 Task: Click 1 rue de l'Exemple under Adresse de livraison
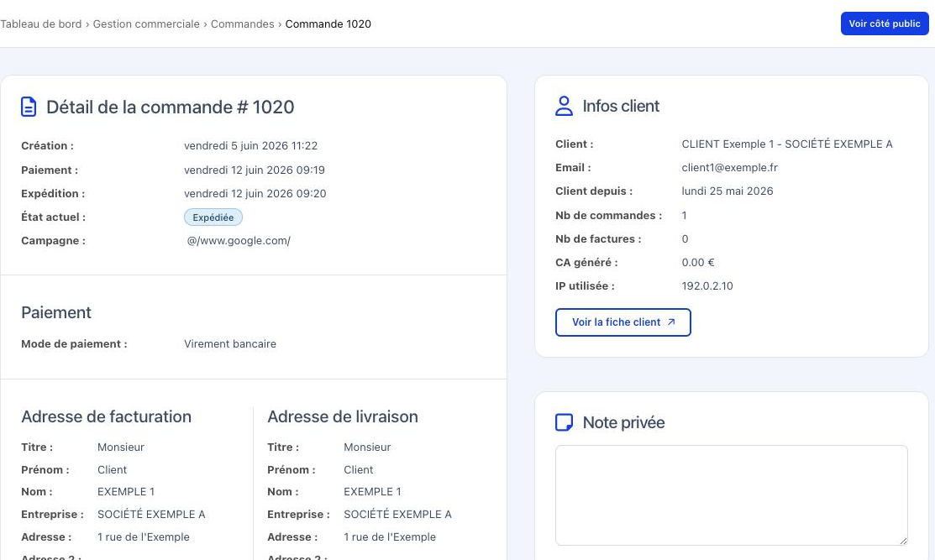click(390, 536)
